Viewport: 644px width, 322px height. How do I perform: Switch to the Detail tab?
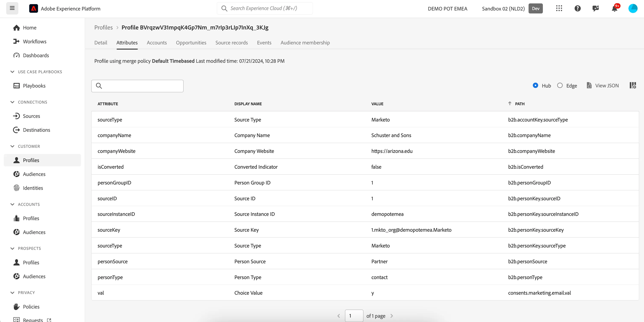[101, 42]
